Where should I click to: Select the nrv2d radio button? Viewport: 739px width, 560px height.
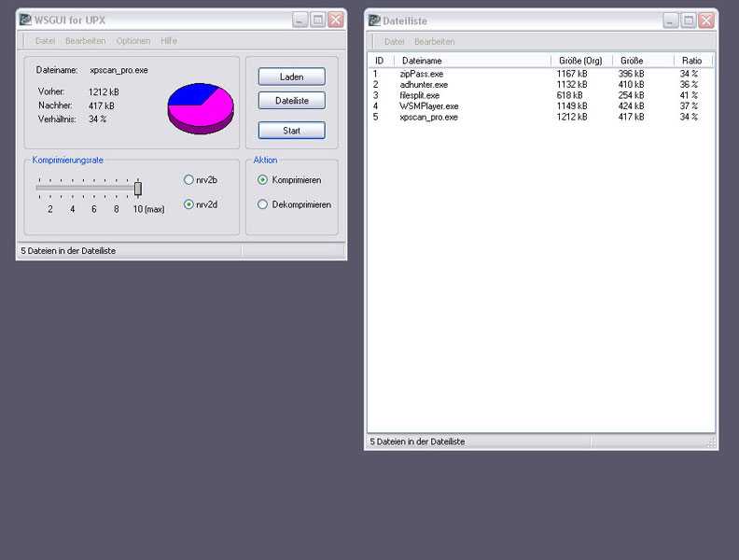tap(189, 204)
